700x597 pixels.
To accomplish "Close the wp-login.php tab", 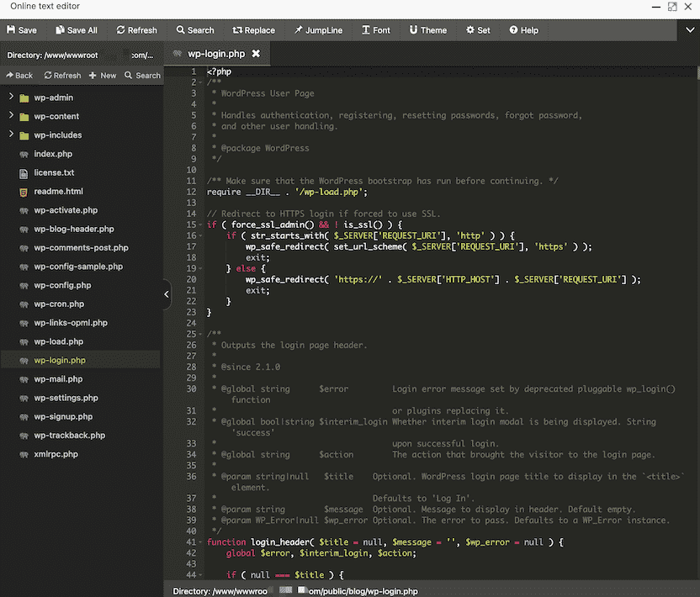I will 256,54.
